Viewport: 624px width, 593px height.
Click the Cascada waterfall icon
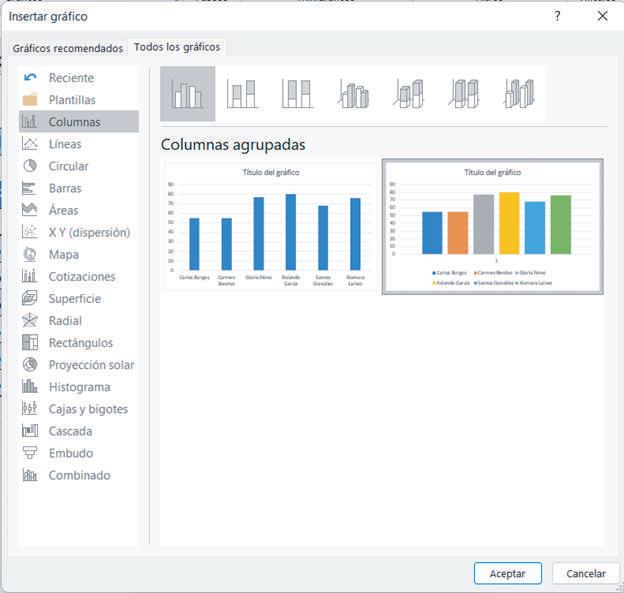click(x=30, y=431)
